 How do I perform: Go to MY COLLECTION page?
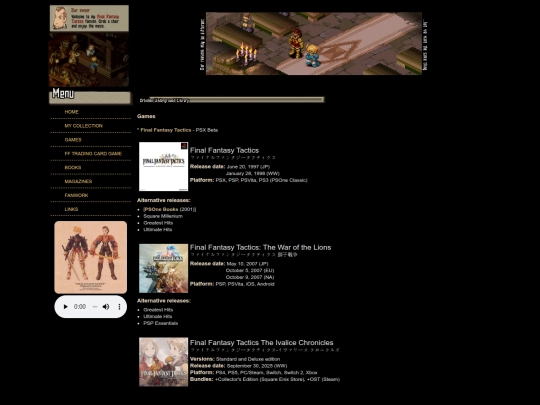pyautogui.click(x=83, y=126)
